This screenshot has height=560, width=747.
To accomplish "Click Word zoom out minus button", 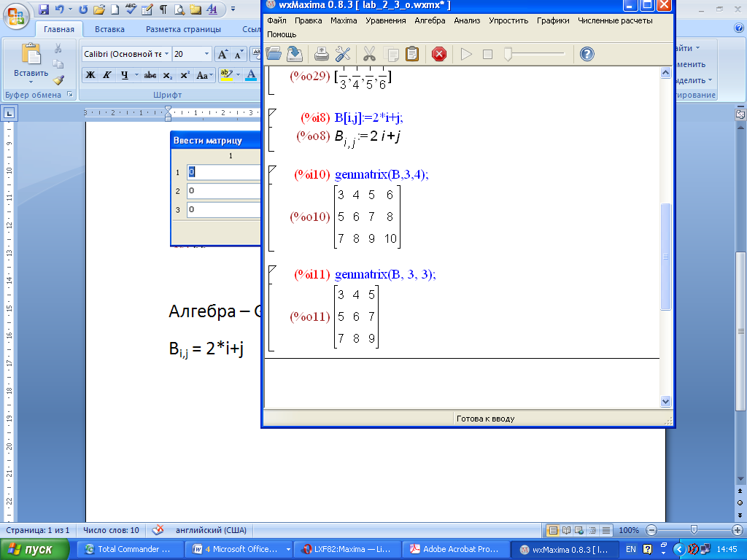I will (x=651, y=530).
